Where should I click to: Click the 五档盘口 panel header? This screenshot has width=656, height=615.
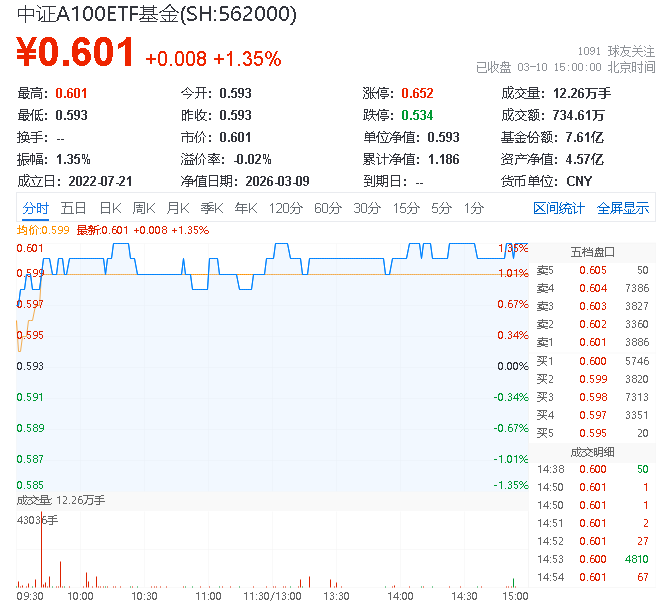pyautogui.click(x=592, y=252)
